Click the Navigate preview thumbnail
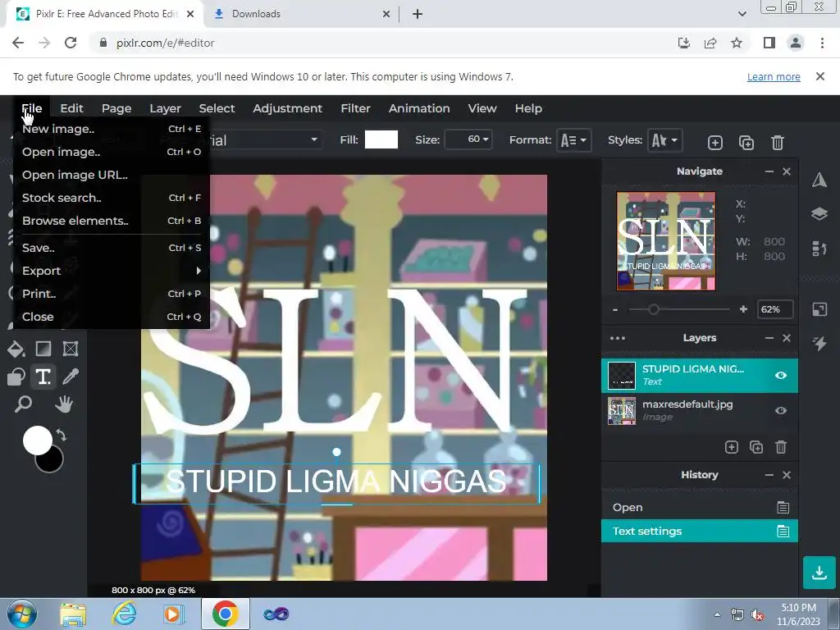 pos(666,241)
